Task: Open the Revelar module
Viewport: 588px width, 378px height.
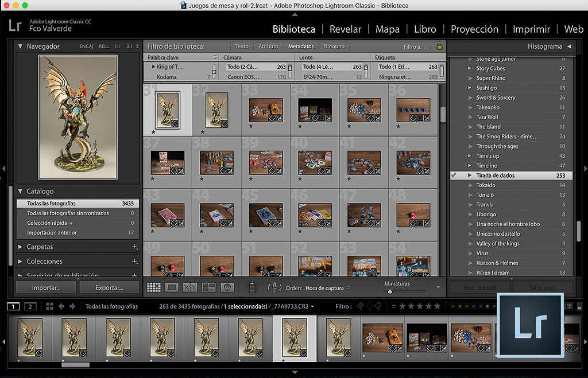Action: click(x=345, y=29)
